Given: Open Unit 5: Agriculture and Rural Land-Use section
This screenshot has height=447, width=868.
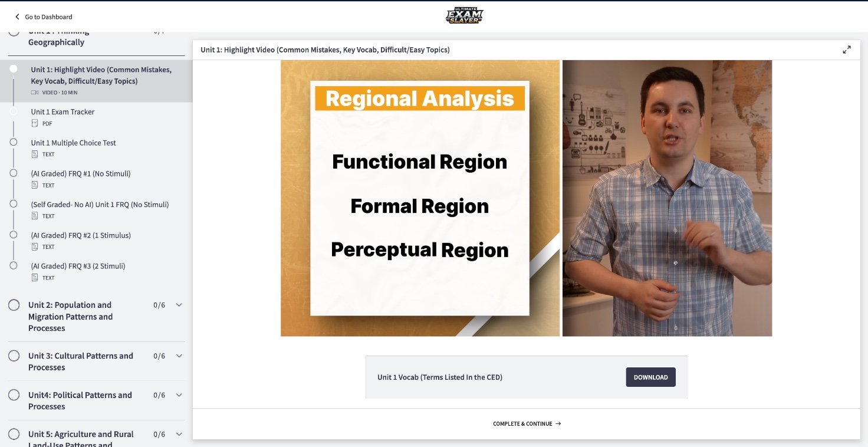Looking at the screenshot, I should pyautogui.click(x=96, y=434).
